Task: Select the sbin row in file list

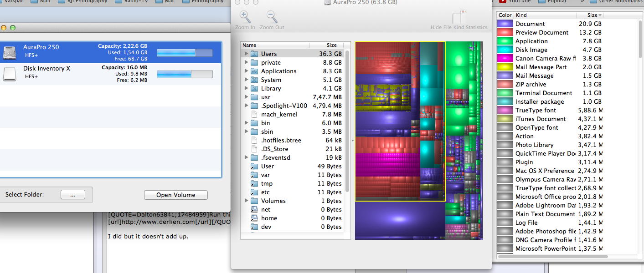Action: click(293, 131)
